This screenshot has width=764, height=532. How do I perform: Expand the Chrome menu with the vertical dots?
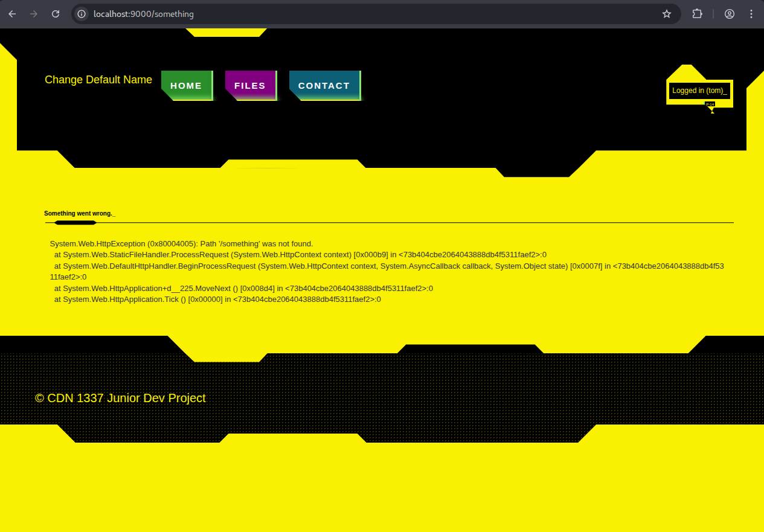tap(751, 13)
